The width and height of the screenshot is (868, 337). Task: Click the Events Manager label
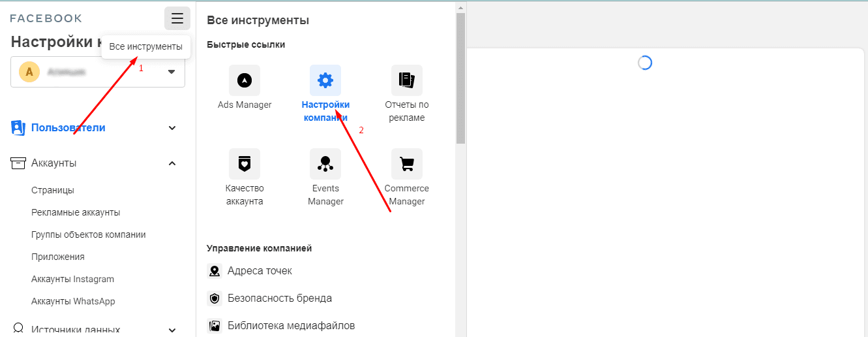(x=325, y=195)
